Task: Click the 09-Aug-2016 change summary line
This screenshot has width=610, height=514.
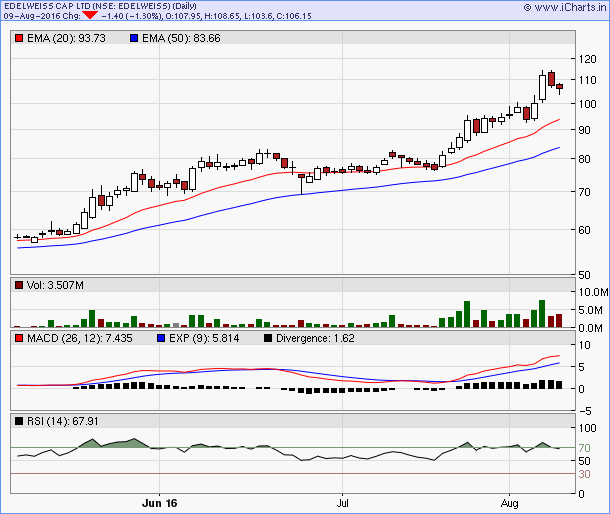Action: (x=158, y=16)
